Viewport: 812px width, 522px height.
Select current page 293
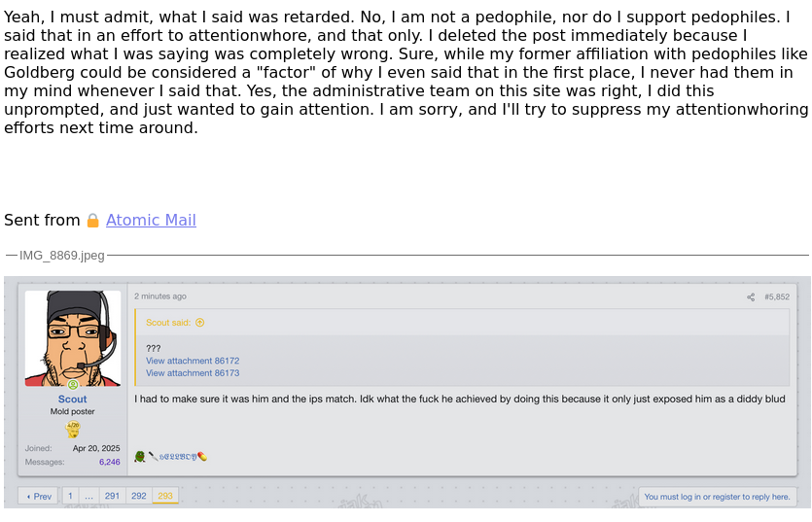pos(165,496)
